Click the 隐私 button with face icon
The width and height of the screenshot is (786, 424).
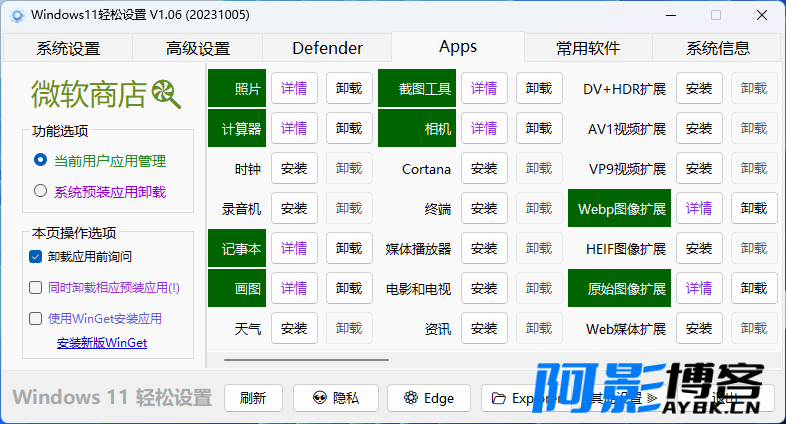pyautogui.click(x=335, y=398)
